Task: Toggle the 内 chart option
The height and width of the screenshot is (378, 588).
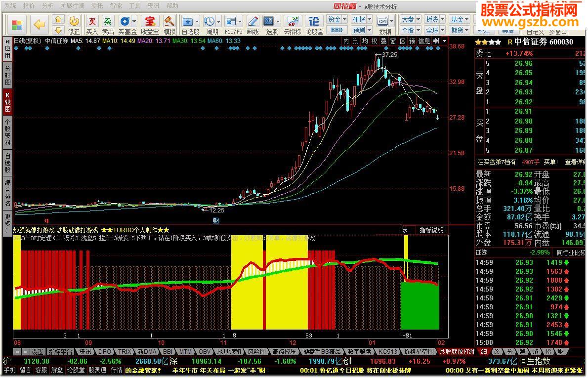Action: [x=346, y=41]
